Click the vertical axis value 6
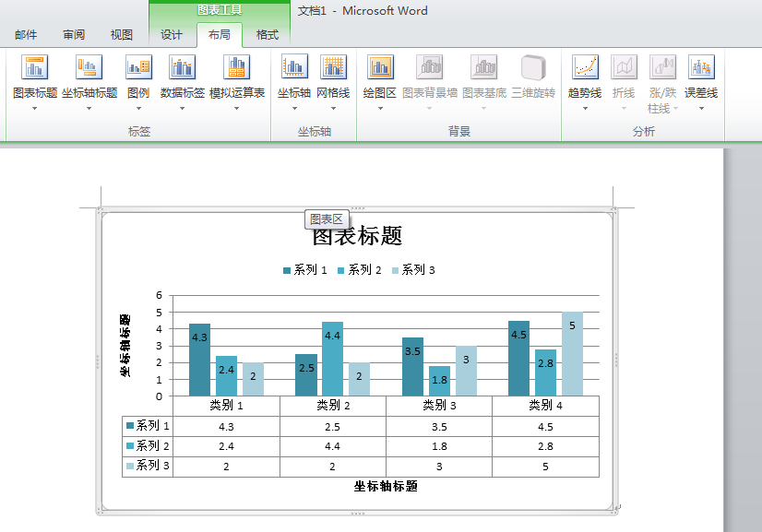The height and width of the screenshot is (532, 762). click(159, 295)
